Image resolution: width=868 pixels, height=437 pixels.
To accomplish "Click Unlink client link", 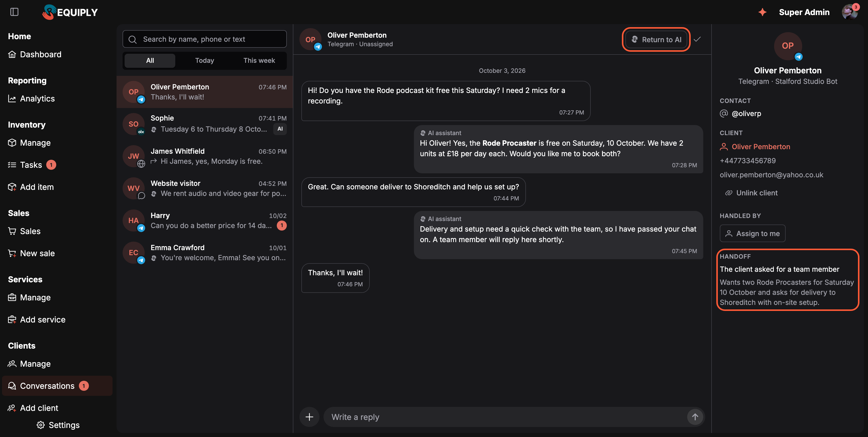I will click(751, 193).
